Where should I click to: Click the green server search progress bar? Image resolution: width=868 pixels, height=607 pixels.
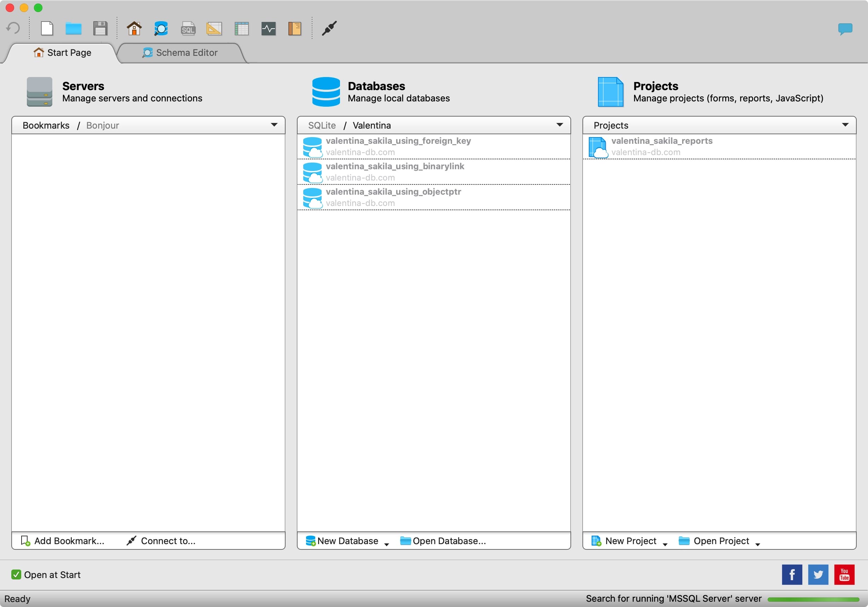click(813, 599)
